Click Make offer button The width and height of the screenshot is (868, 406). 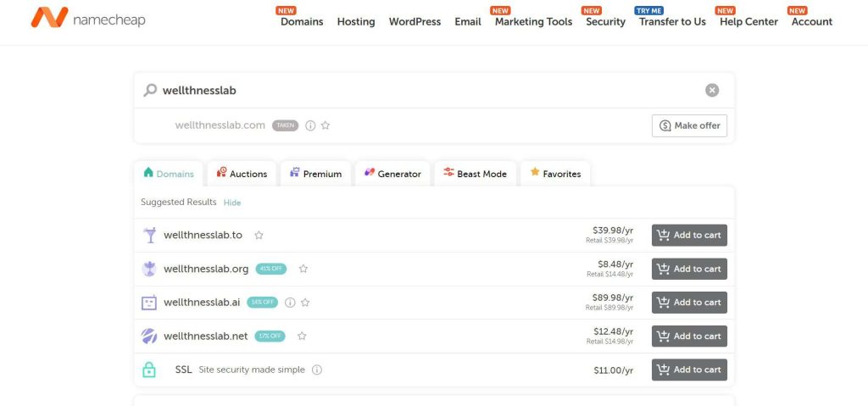(x=689, y=125)
